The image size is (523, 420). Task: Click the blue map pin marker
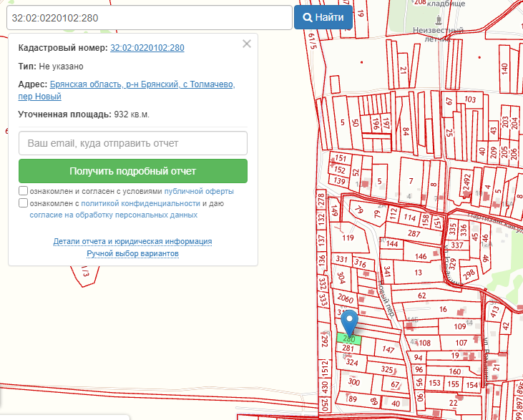348,321
